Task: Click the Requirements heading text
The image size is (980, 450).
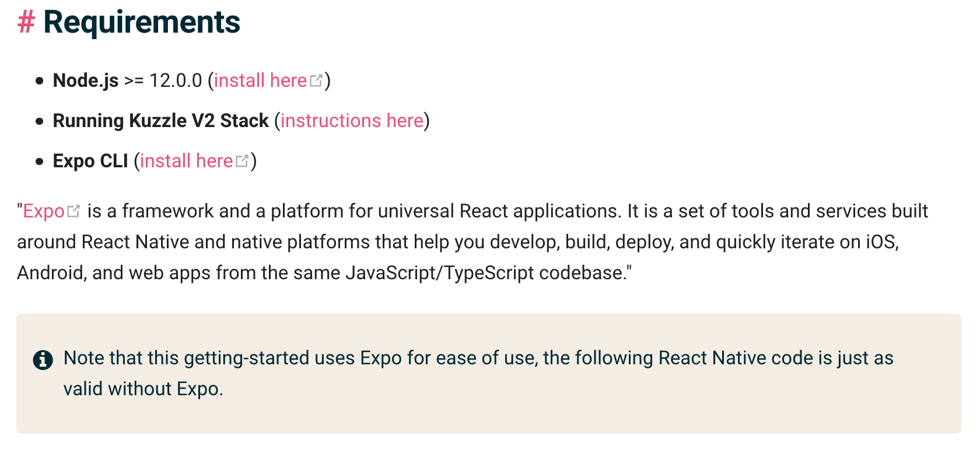Action: [x=142, y=23]
